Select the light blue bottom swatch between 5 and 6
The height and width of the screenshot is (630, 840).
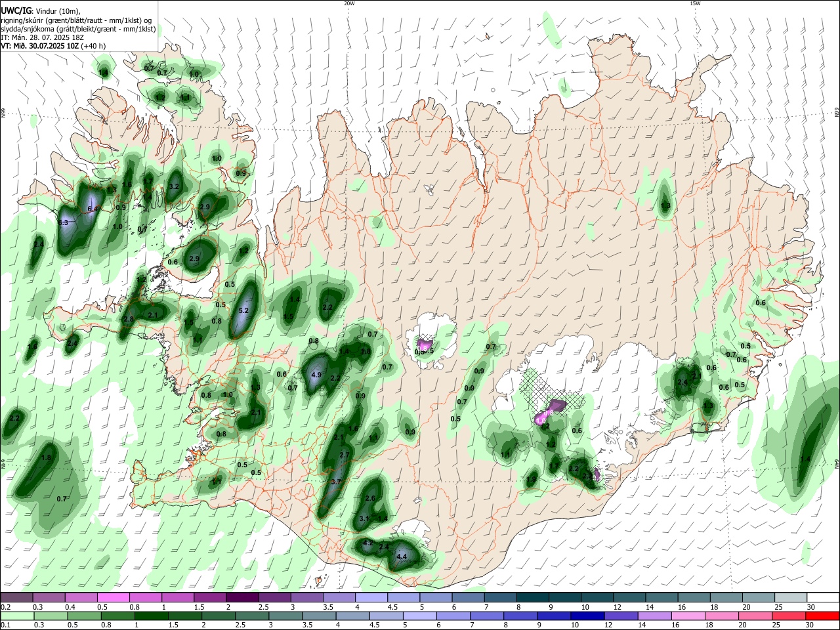coord(420,616)
